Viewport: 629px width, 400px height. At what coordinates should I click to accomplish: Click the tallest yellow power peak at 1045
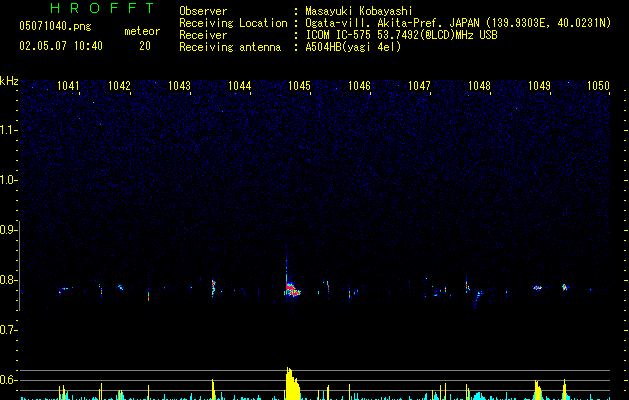click(292, 383)
